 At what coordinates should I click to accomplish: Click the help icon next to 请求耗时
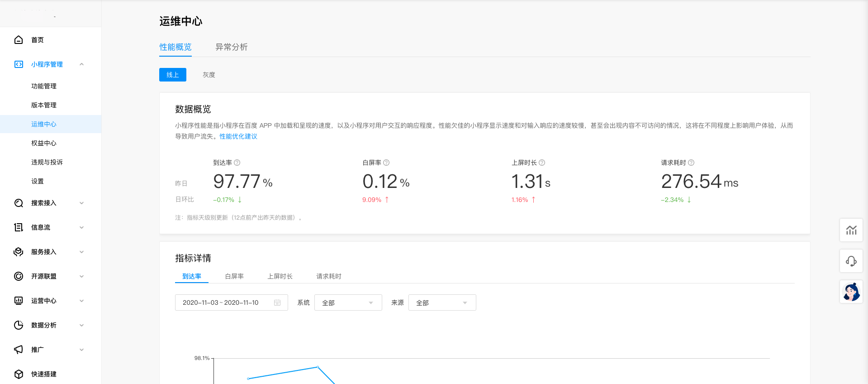click(x=691, y=163)
